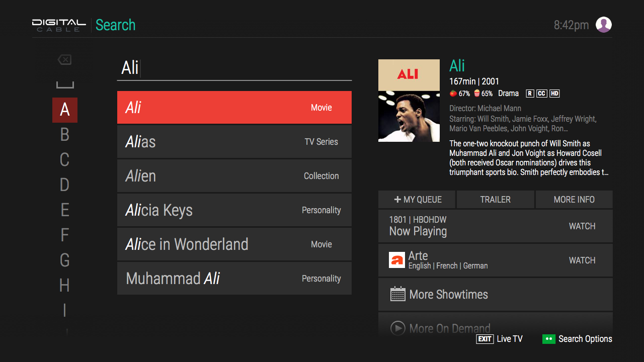This screenshot has height=362, width=644.
Task: Click the Ali movie poster thumbnail
Action: (409, 101)
